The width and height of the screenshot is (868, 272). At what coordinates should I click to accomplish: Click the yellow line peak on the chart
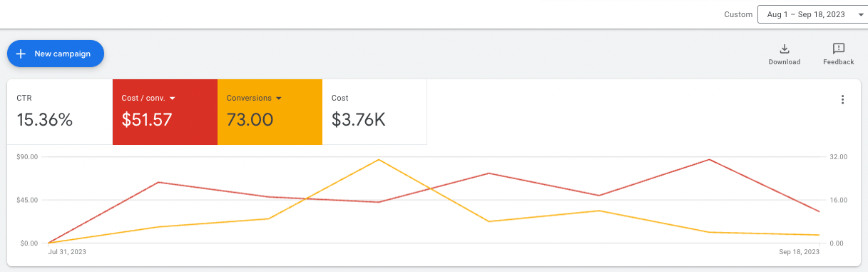379,159
